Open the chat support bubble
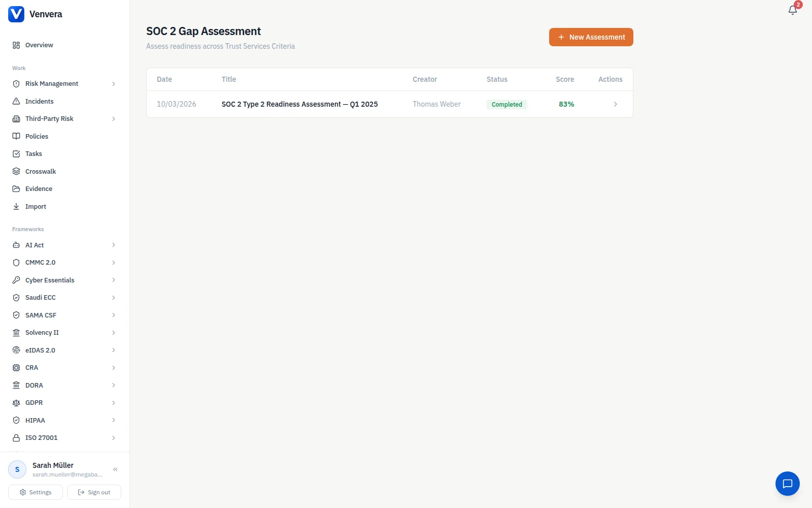Image resolution: width=812 pixels, height=508 pixels. pos(788,484)
